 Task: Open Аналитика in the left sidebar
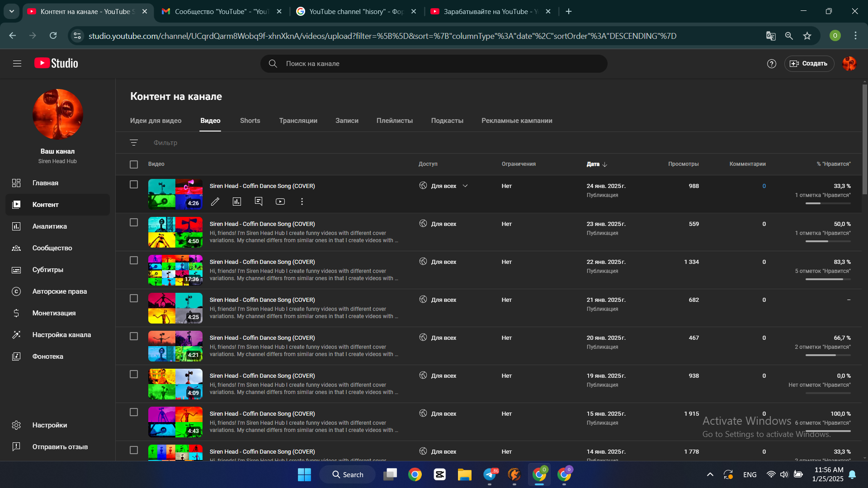click(x=50, y=226)
